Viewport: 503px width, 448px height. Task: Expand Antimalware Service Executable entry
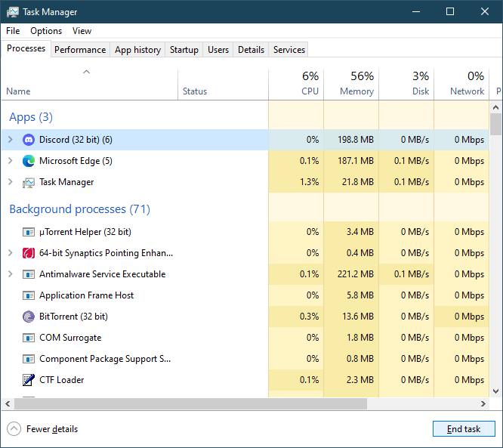[10, 274]
